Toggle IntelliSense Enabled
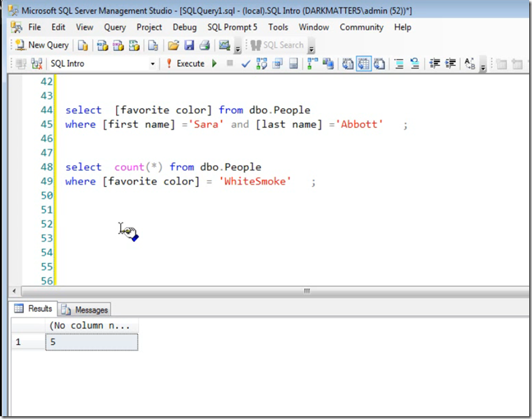 (x=293, y=64)
